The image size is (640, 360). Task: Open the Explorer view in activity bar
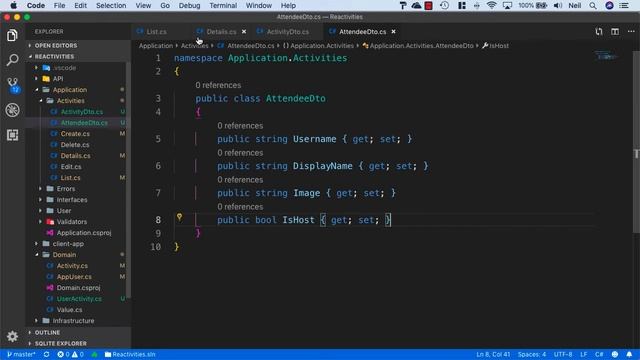(x=12, y=36)
